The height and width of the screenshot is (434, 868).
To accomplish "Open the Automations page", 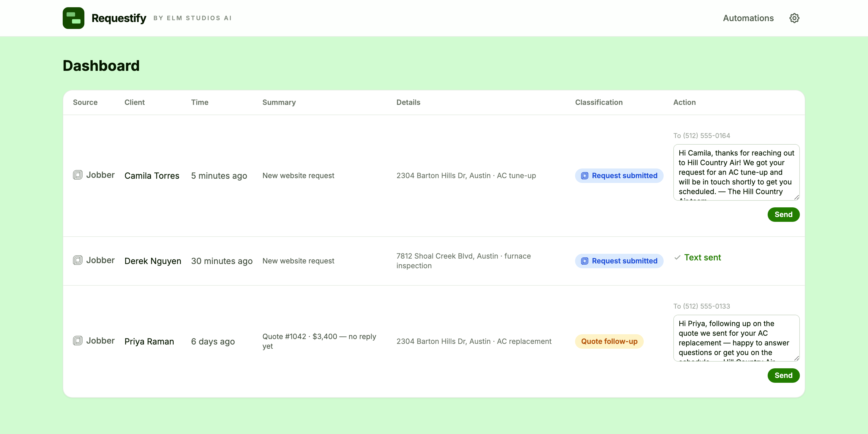I will tap(748, 18).
